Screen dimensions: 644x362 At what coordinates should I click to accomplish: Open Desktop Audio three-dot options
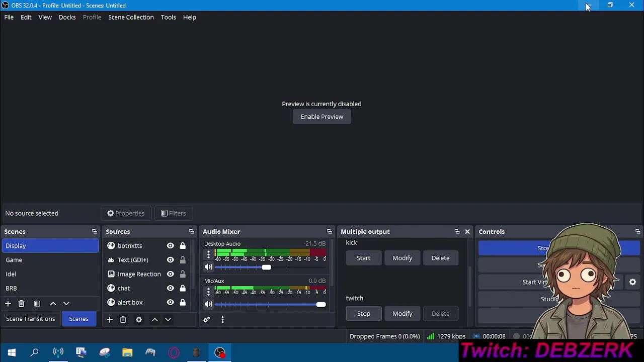(x=208, y=254)
